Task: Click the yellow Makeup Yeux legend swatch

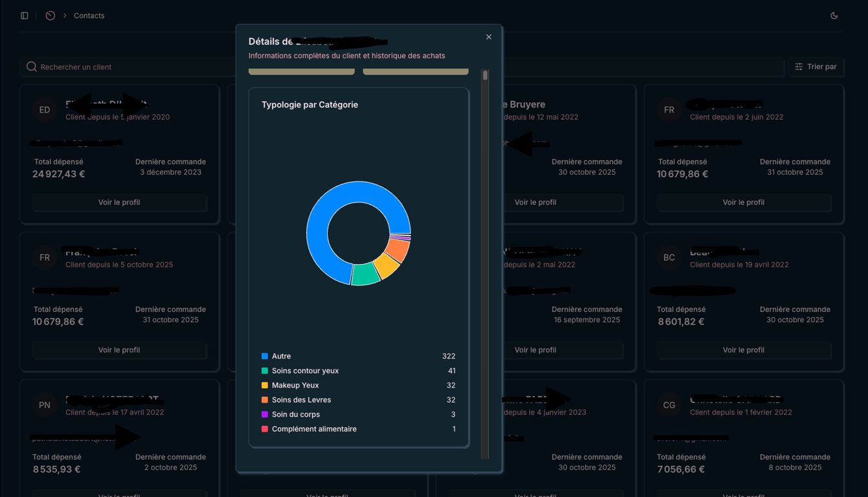Action: [x=264, y=386]
